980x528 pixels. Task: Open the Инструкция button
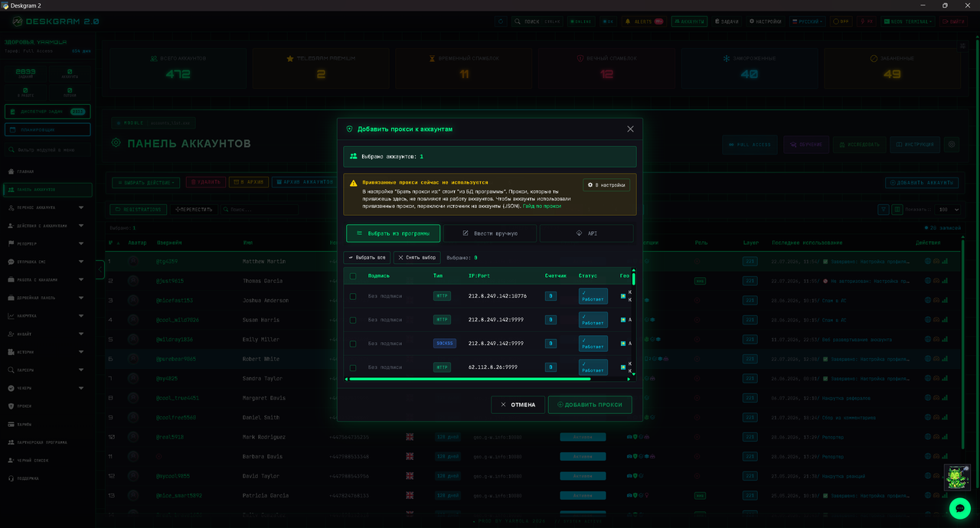(915, 144)
